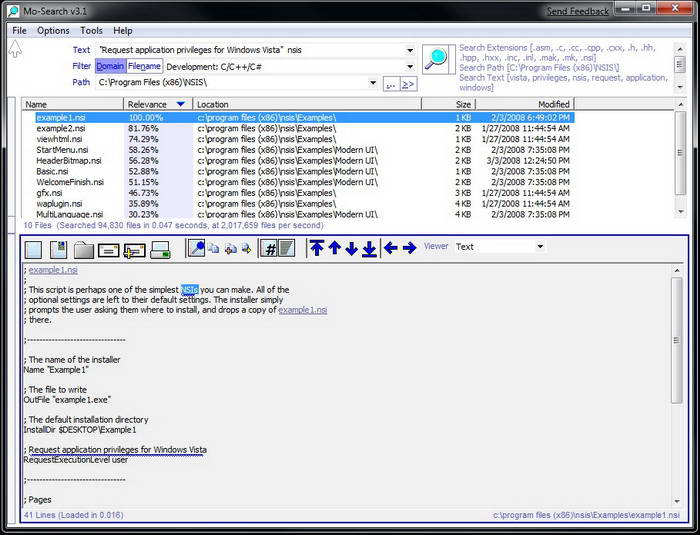Screen dimensions: 700x535
Task: Click the Name column header
Action: click(72, 104)
